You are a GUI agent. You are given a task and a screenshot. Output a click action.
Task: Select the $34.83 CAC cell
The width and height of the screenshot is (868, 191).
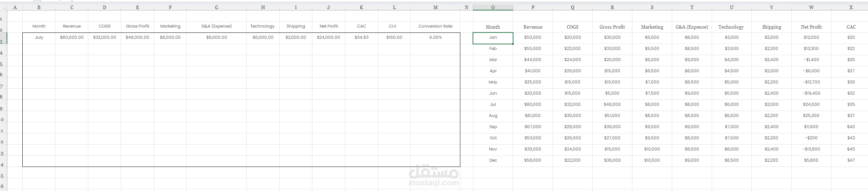click(x=361, y=37)
